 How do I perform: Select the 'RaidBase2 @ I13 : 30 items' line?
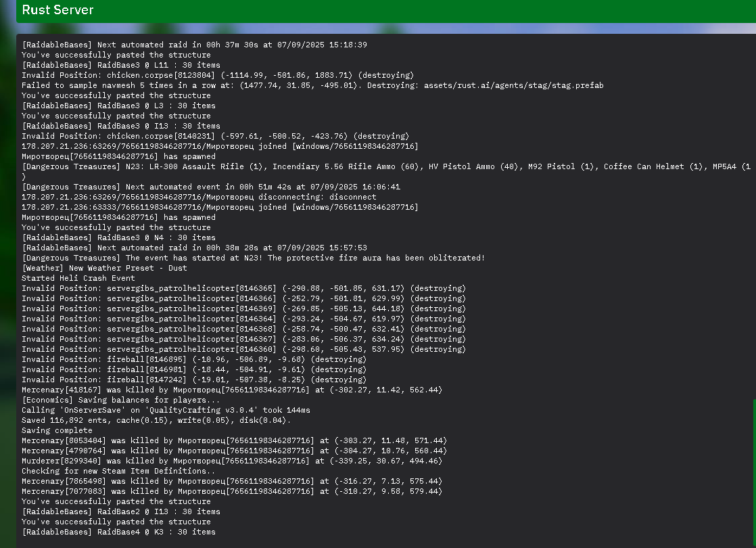pyautogui.click(x=121, y=511)
